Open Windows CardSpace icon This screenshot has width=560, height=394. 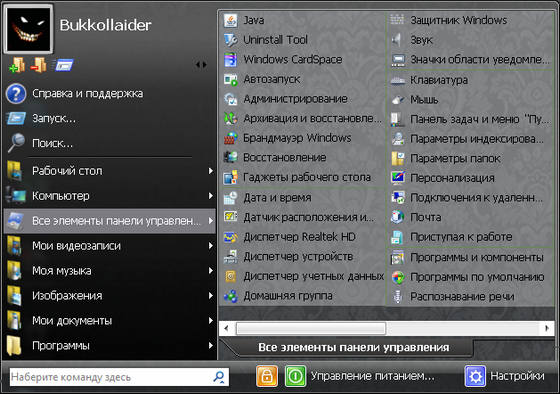pyautogui.click(x=231, y=60)
